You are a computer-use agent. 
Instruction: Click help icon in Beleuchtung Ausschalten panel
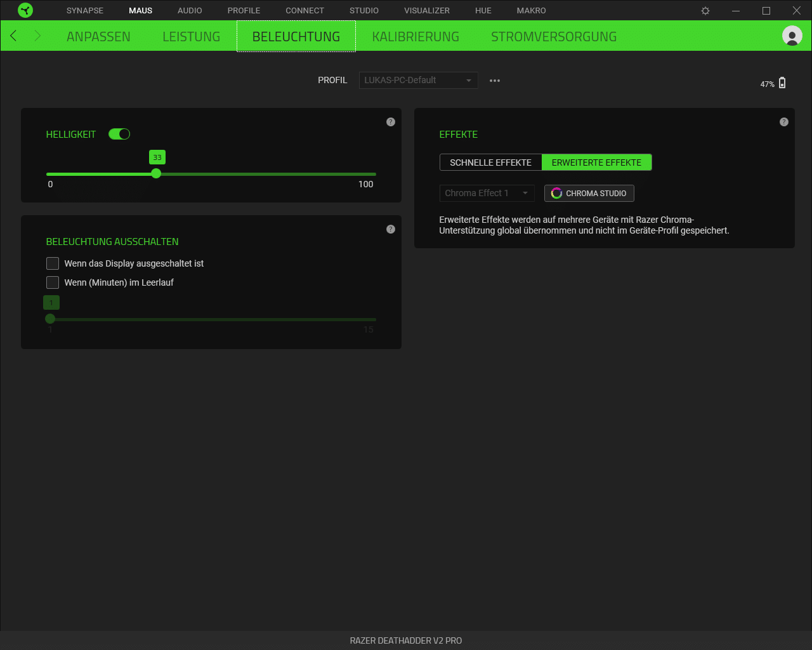[x=391, y=229]
